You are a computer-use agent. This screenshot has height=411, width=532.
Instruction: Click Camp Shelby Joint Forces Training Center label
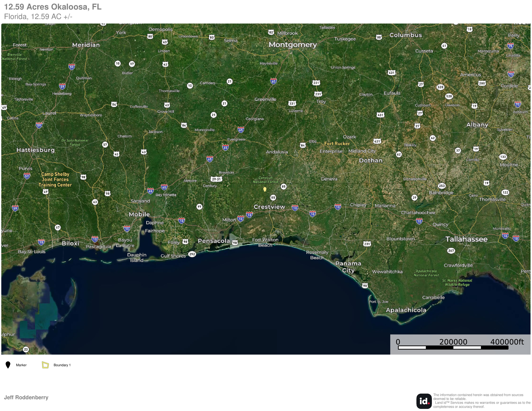pyautogui.click(x=55, y=179)
